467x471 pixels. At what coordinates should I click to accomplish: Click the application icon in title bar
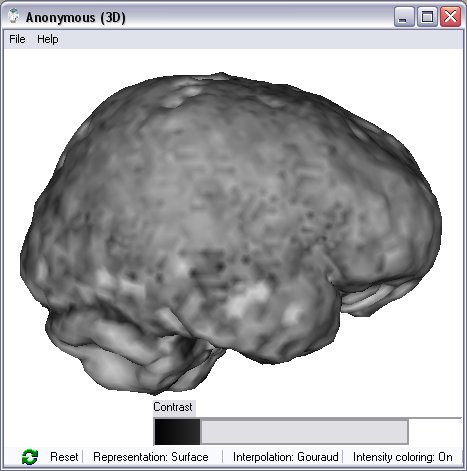click(x=14, y=16)
